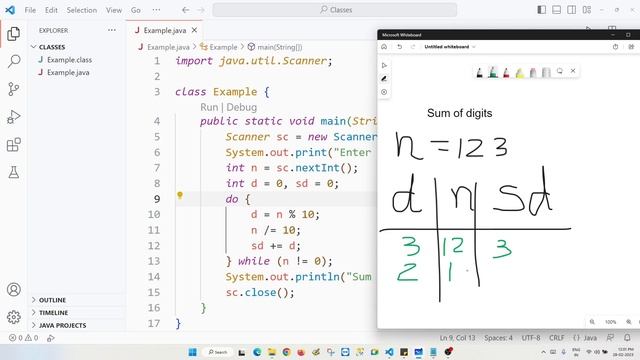Go forward with the right arrow
The height and width of the screenshot is (360, 640).
[201, 10]
